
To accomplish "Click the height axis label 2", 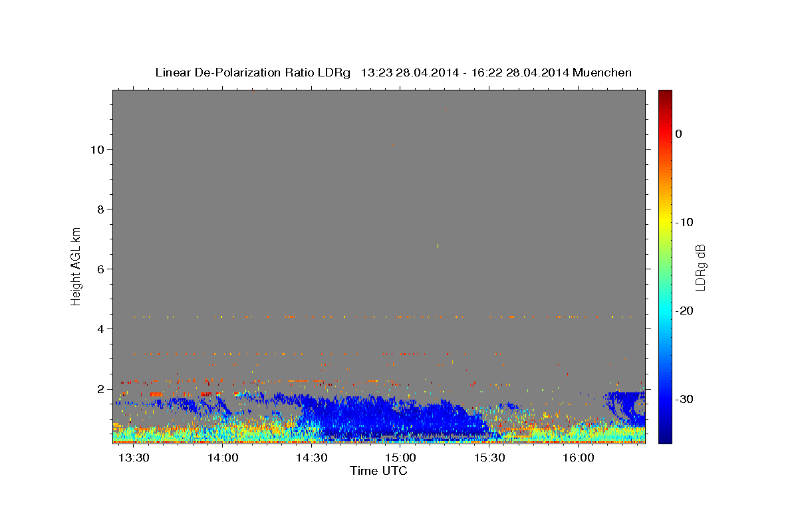I will 100,388.
